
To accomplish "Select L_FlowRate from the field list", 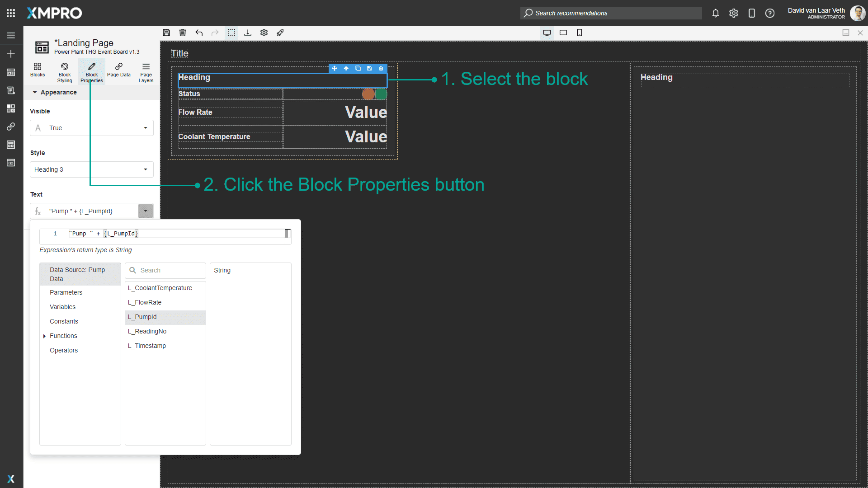I will pyautogui.click(x=145, y=302).
